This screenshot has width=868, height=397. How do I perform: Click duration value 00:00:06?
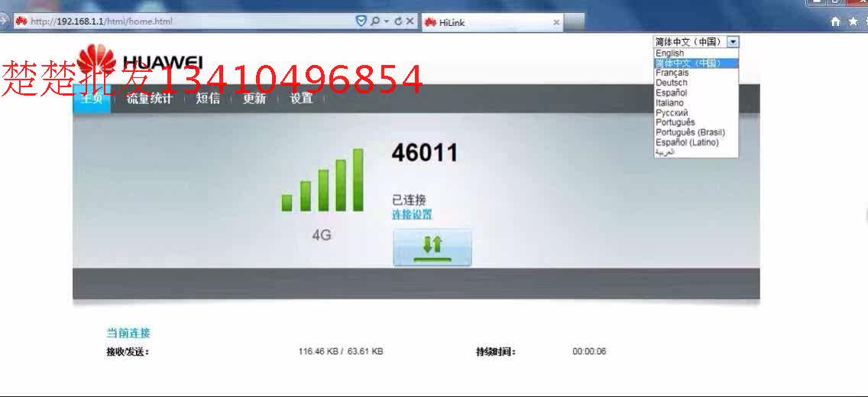point(590,351)
